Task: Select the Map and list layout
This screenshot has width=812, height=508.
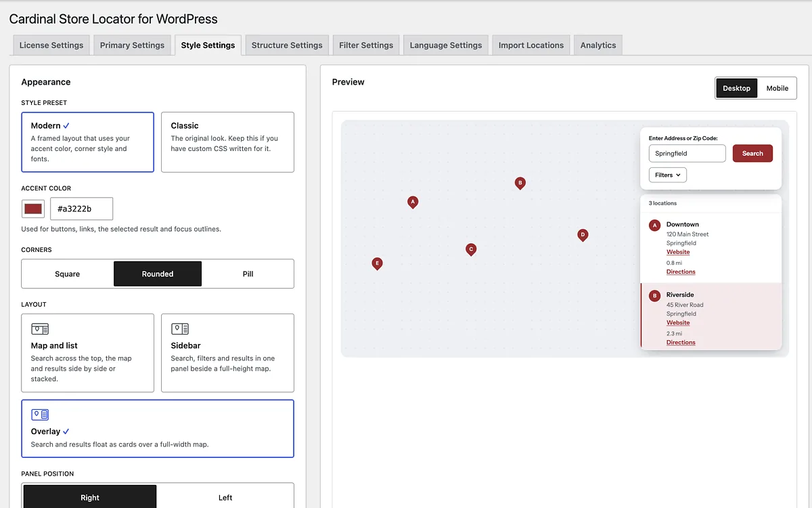Action: [87, 353]
